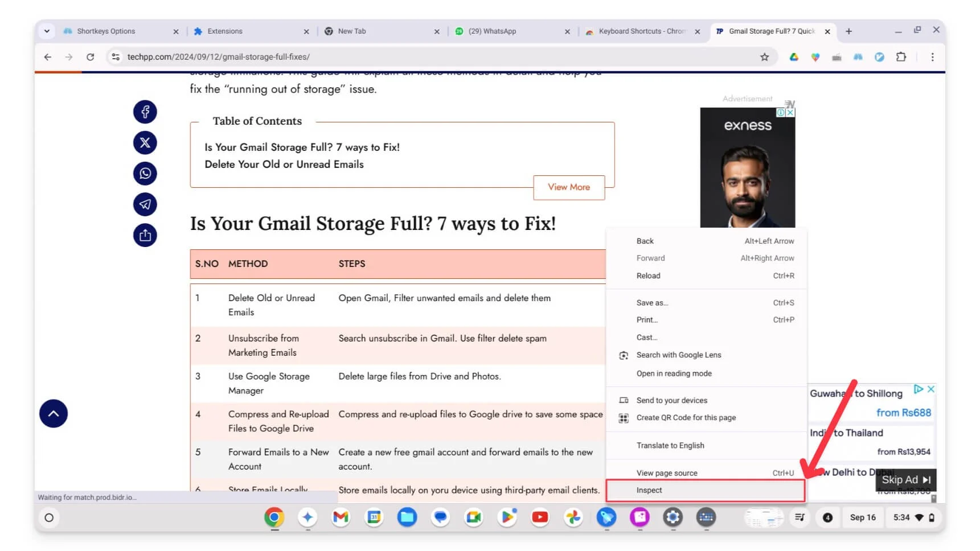Switch to the WhatsApp tab

point(492,31)
